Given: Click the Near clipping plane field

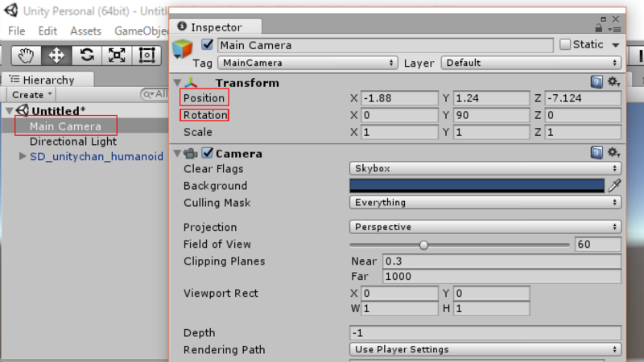Looking at the screenshot, I should (502, 261).
